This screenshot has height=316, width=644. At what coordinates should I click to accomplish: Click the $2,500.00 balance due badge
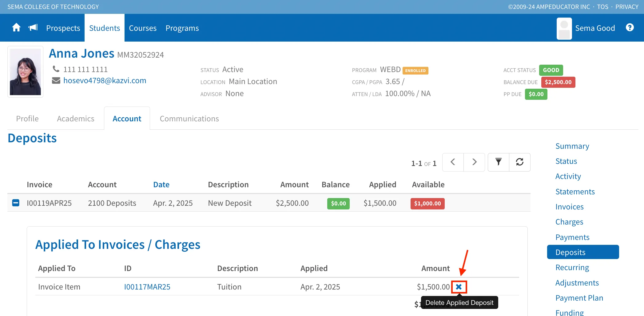pyautogui.click(x=558, y=82)
